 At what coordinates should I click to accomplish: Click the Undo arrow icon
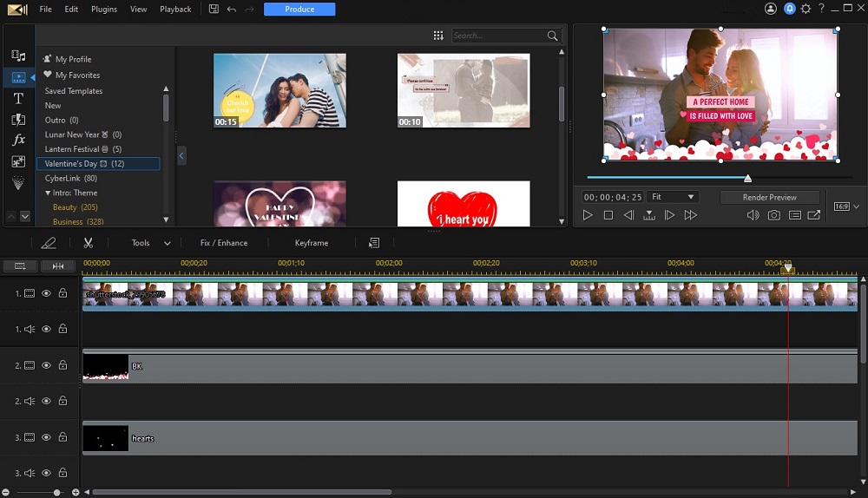pos(232,10)
